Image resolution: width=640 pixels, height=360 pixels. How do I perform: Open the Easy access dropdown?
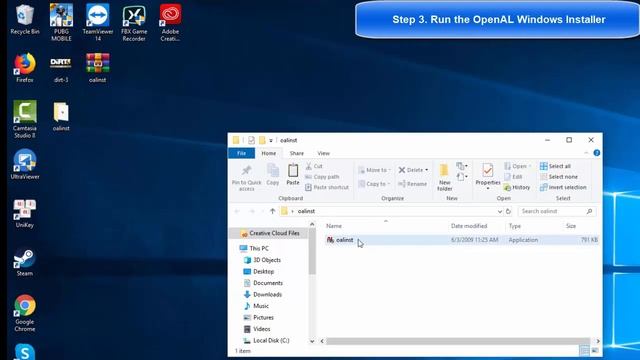pos(462,177)
